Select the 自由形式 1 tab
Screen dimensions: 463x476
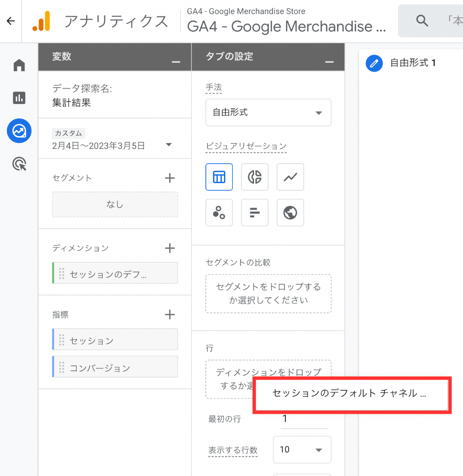click(413, 63)
